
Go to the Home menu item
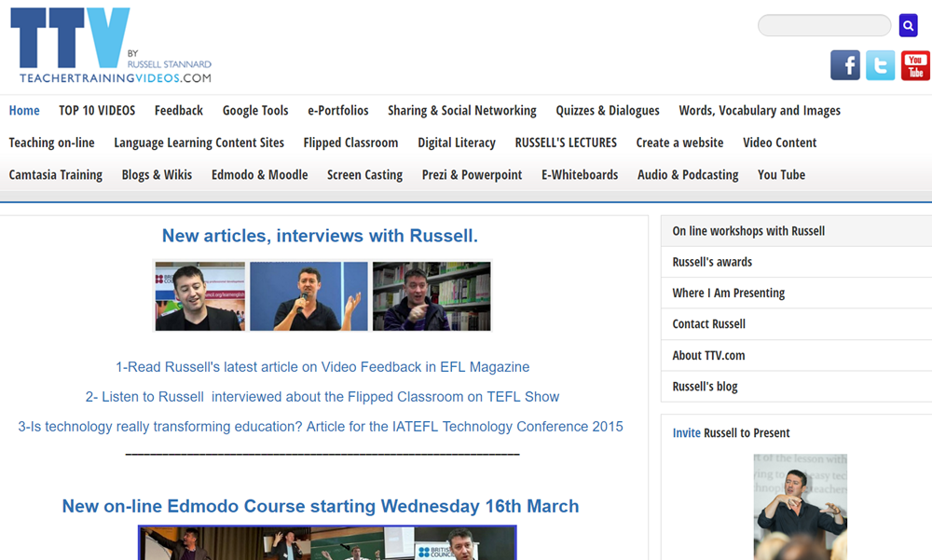pyautogui.click(x=24, y=111)
